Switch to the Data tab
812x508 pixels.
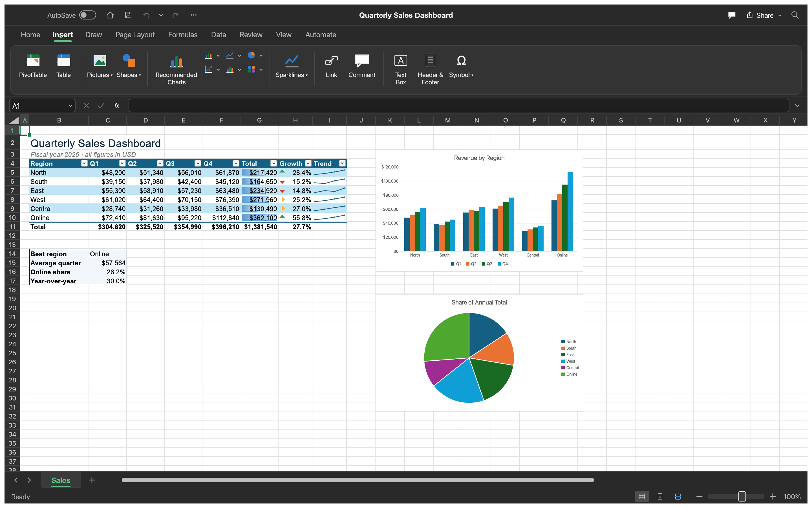click(219, 35)
